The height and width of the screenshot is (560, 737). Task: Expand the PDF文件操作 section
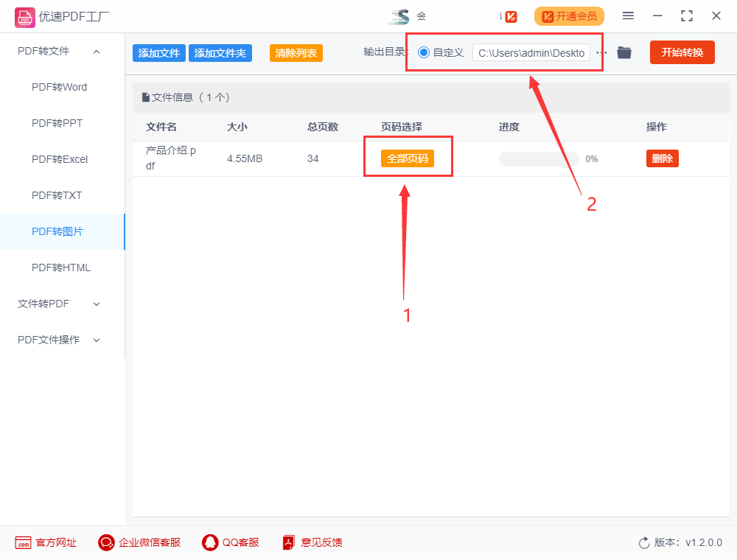tap(97, 340)
